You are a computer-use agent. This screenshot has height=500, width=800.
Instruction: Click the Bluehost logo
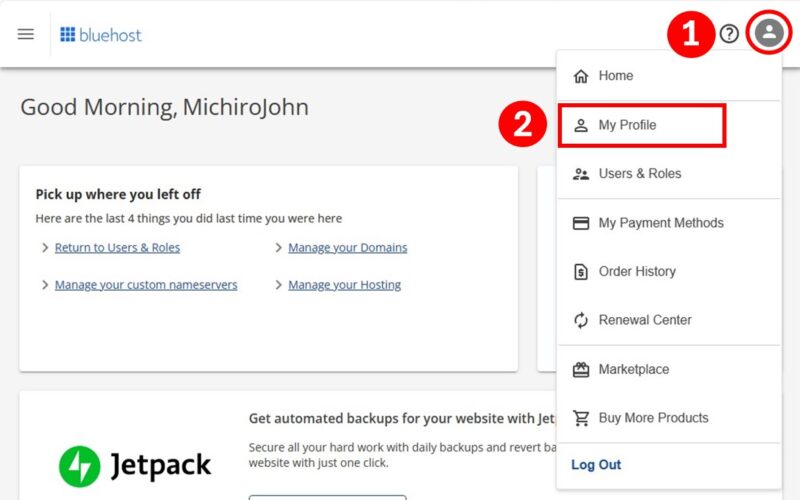coord(101,35)
